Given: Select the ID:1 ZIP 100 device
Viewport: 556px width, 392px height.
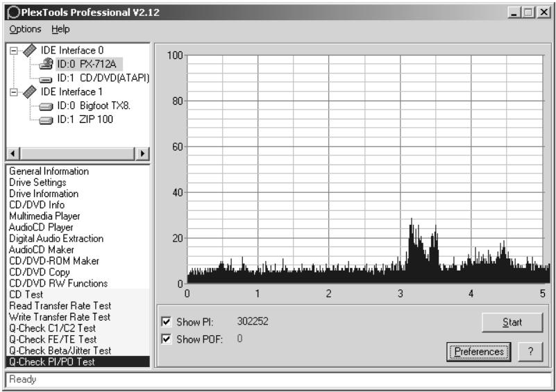Looking at the screenshot, I should tap(85, 119).
